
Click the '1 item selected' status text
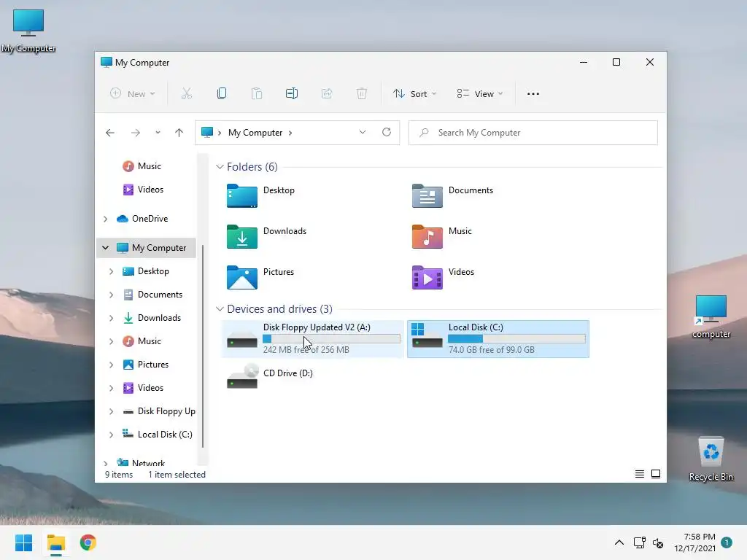coord(177,474)
